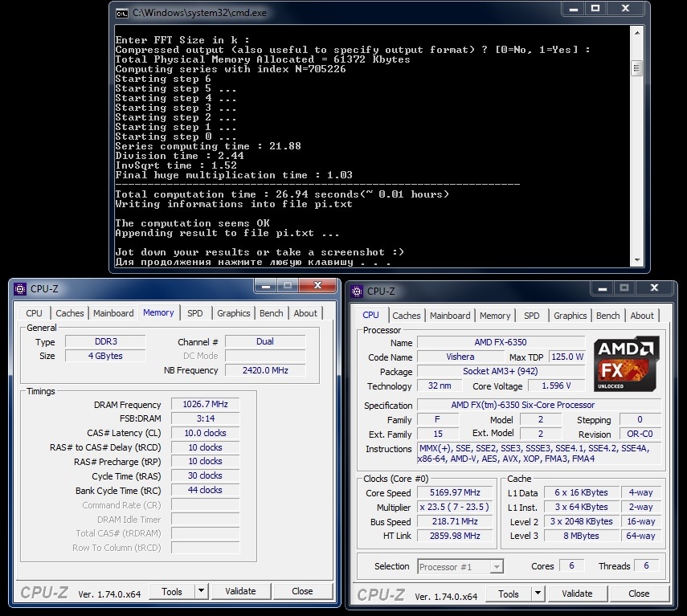Open About tab in right CPU-Z window
The width and height of the screenshot is (687, 616).
(x=642, y=316)
